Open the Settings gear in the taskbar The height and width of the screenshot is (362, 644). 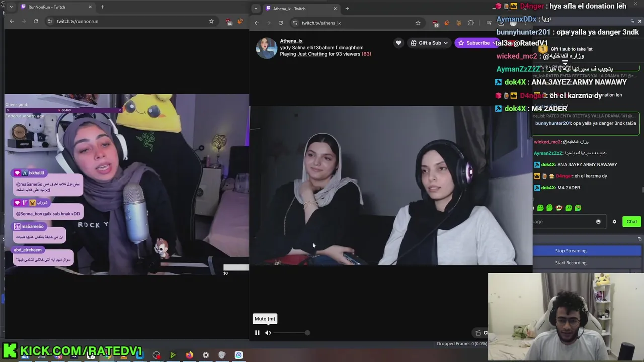pyautogui.click(x=206, y=355)
